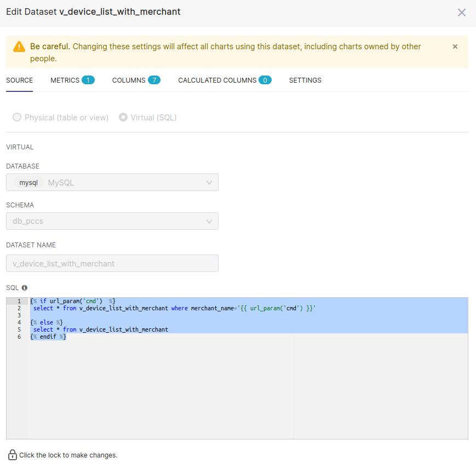Dismiss the Be careful warning banner
The height and width of the screenshot is (469, 476).
point(455,47)
